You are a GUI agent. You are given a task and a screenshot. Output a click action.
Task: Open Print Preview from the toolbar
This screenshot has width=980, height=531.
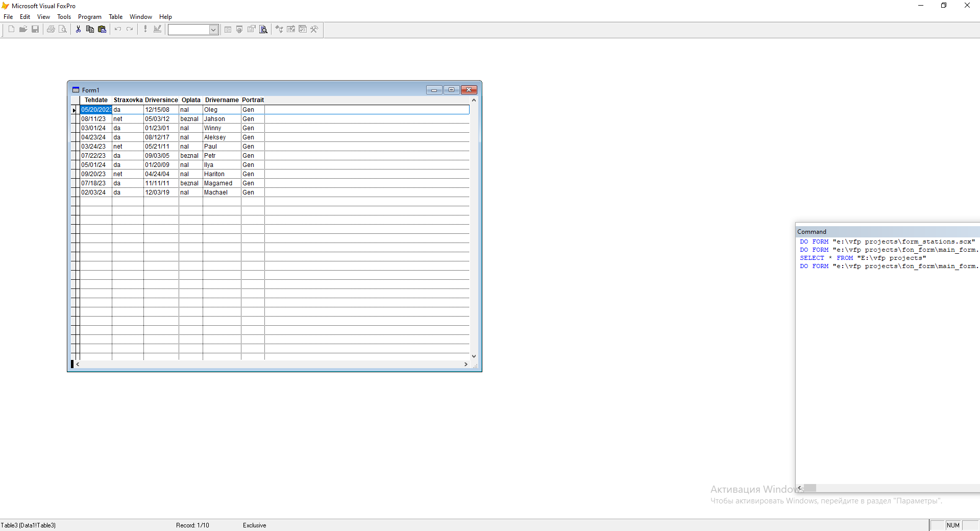pos(63,29)
